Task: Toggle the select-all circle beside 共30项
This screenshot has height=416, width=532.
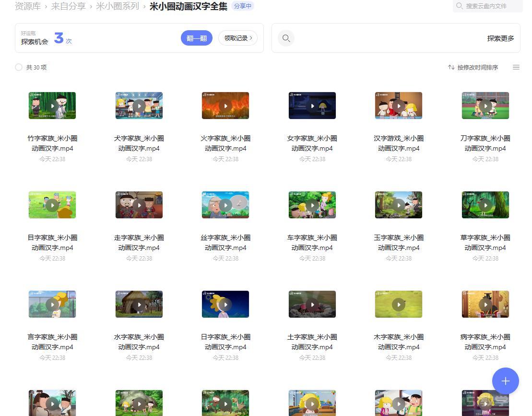Action: (x=19, y=67)
